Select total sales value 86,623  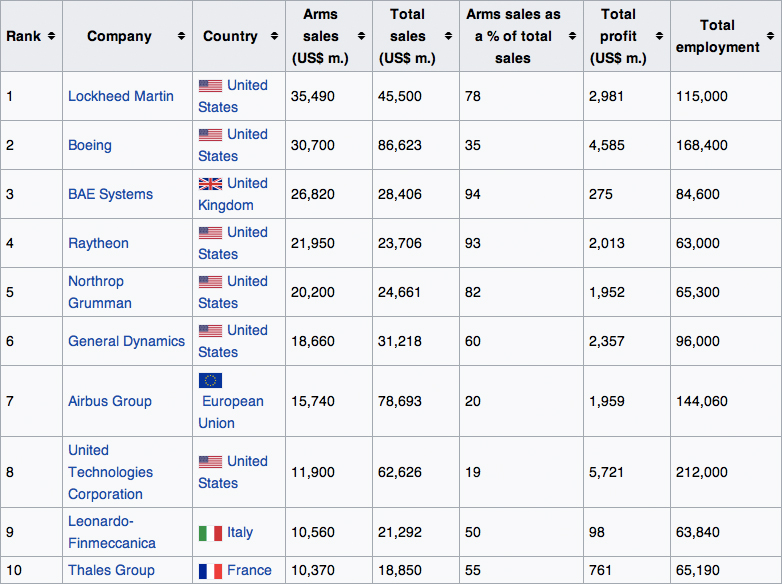click(x=399, y=145)
